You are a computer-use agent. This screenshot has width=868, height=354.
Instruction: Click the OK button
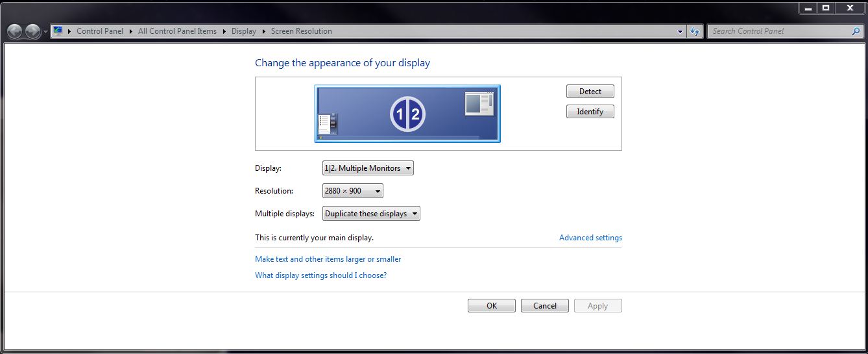tap(492, 306)
